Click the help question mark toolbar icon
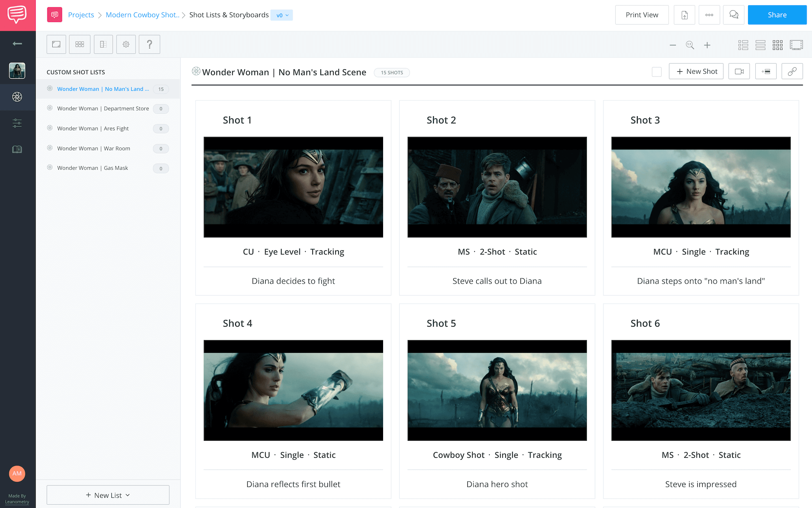This screenshot has width=812, height=508. pyautogui.click(x=149, y=45)
